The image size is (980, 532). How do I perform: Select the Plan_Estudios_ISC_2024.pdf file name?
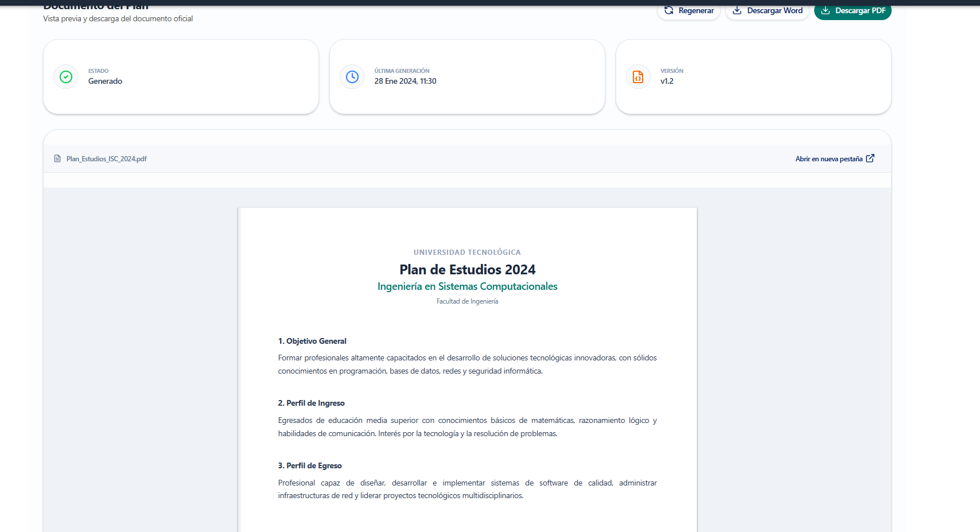[107, 159]
